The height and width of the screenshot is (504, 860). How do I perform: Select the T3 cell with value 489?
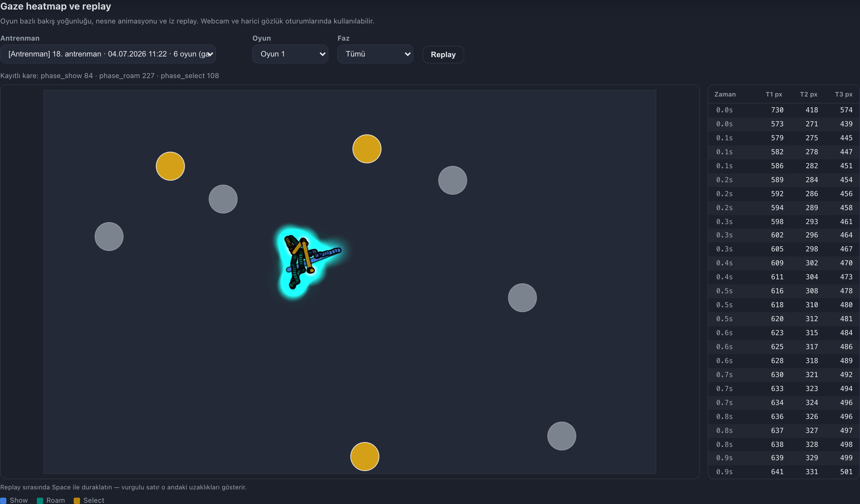point(846,361)
